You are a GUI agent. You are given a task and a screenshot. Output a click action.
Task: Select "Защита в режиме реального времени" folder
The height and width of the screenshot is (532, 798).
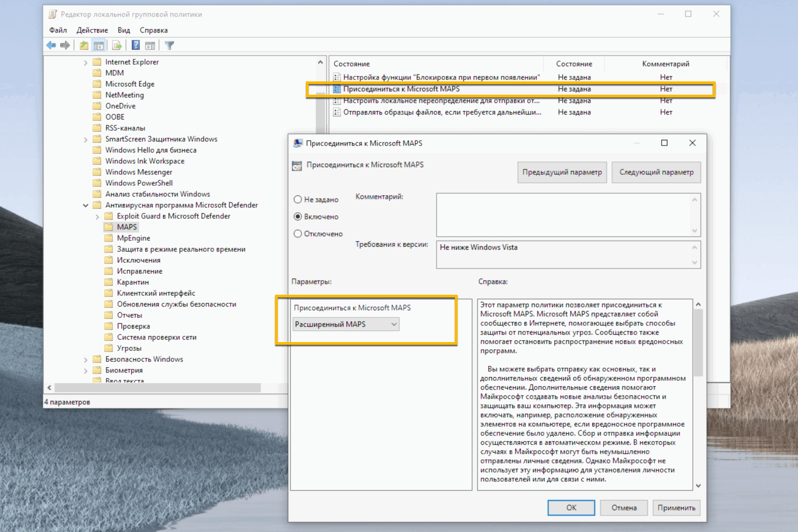(181, 249)
